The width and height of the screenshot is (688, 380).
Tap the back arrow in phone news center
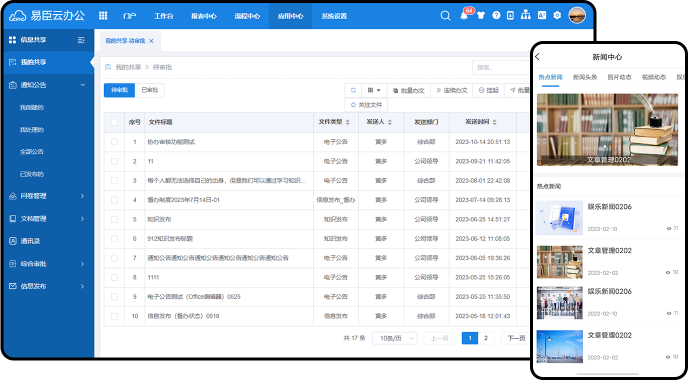coord(538,57)
